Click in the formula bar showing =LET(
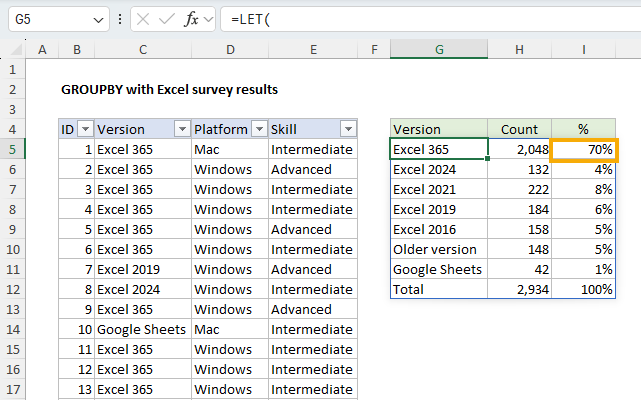This screenshot has width=641, height=400. [430, 19]
